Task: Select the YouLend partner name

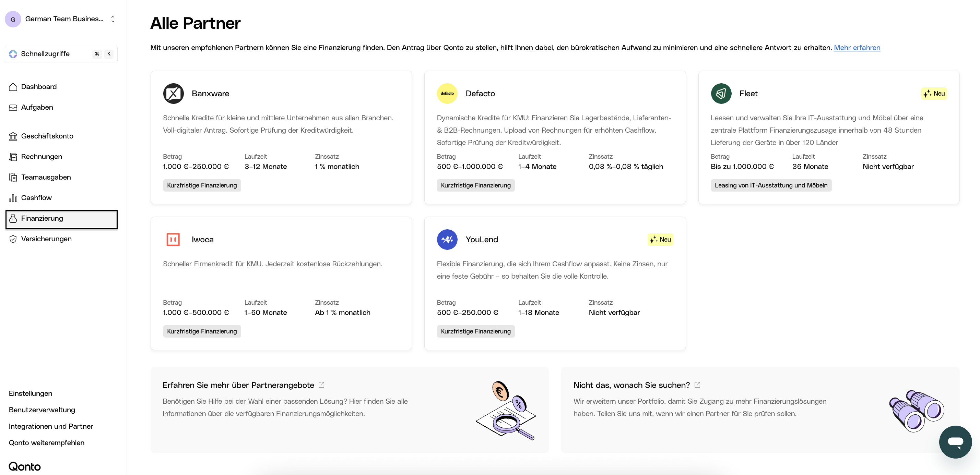Action: pyautogui.click(x=482, y=240)
